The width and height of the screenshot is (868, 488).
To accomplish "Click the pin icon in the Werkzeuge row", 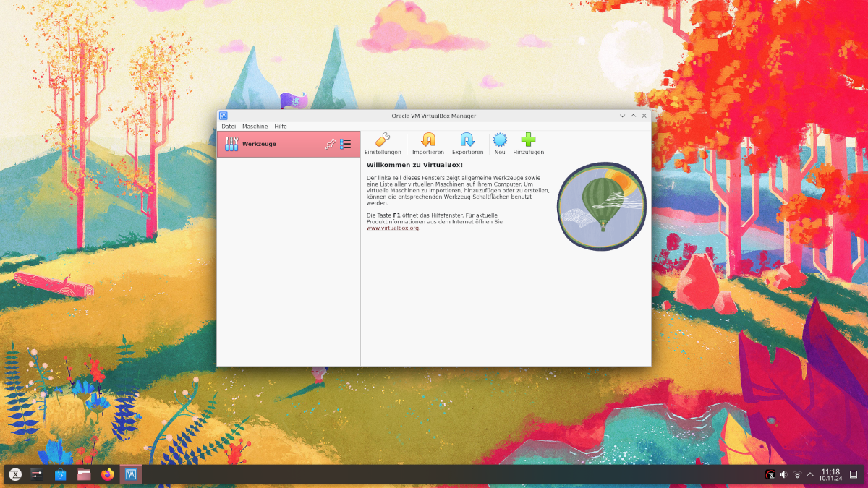I will [330, 145].
